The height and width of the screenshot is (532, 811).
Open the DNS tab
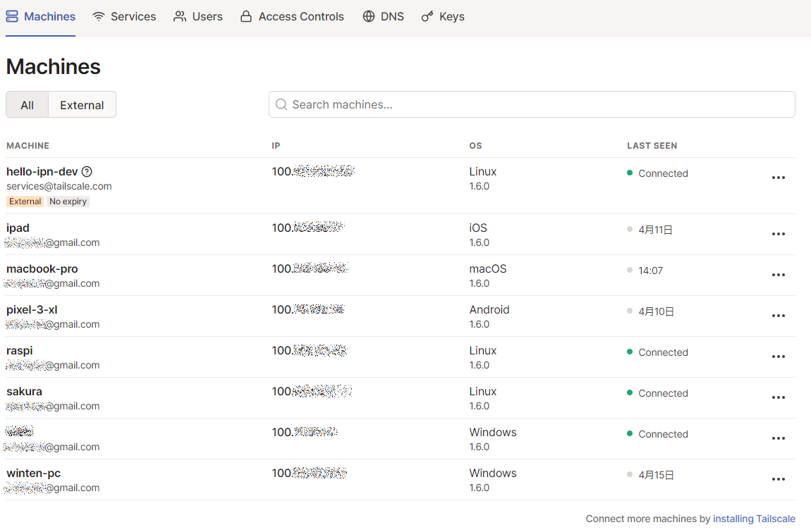tap(383, 16)
